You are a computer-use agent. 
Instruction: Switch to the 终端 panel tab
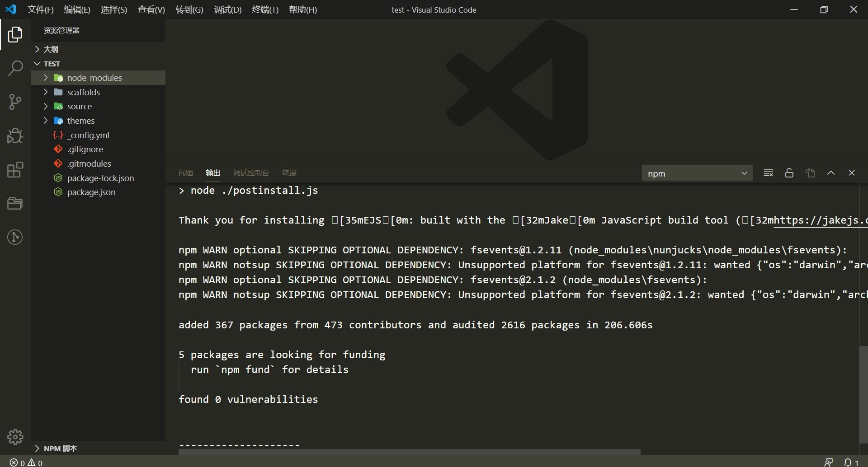[x=289, y=173]
